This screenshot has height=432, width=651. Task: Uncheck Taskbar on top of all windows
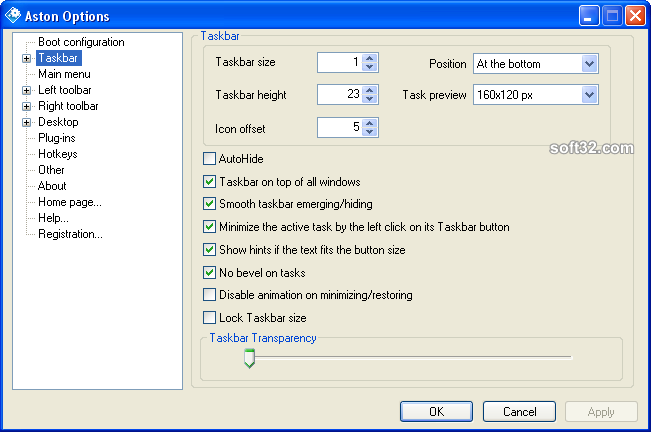(209, 181)
